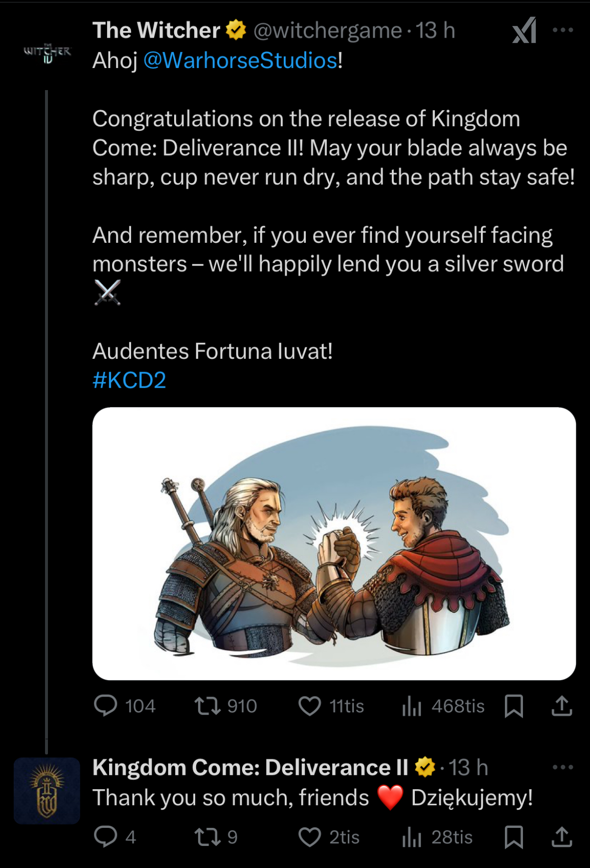Open The Witcher profile avatar

coord(47,53)
